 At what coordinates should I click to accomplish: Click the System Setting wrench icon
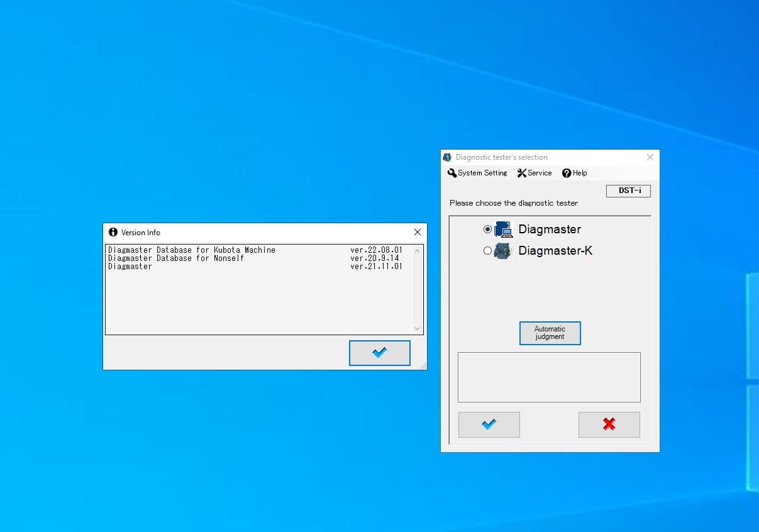pos(452,173)
